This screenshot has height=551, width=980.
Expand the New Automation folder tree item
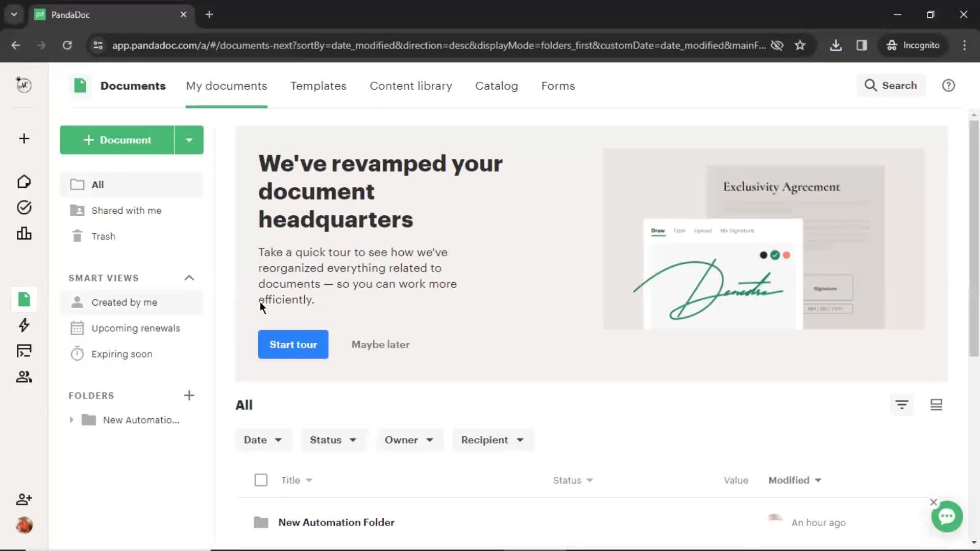point(70,419)
